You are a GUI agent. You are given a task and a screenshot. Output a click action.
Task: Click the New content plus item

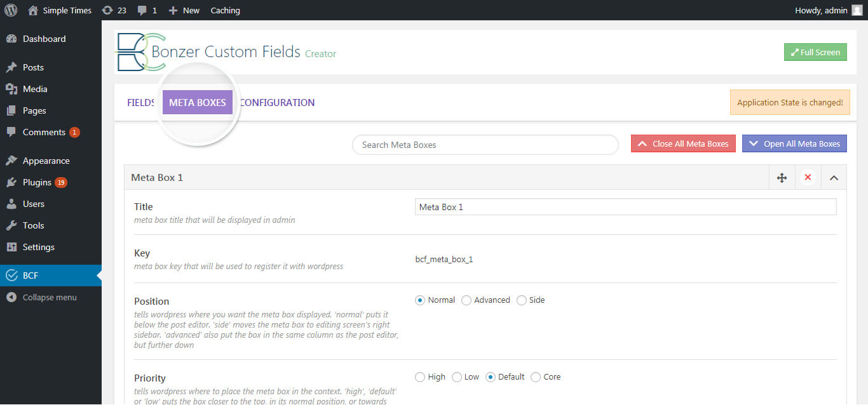[184, 10]
